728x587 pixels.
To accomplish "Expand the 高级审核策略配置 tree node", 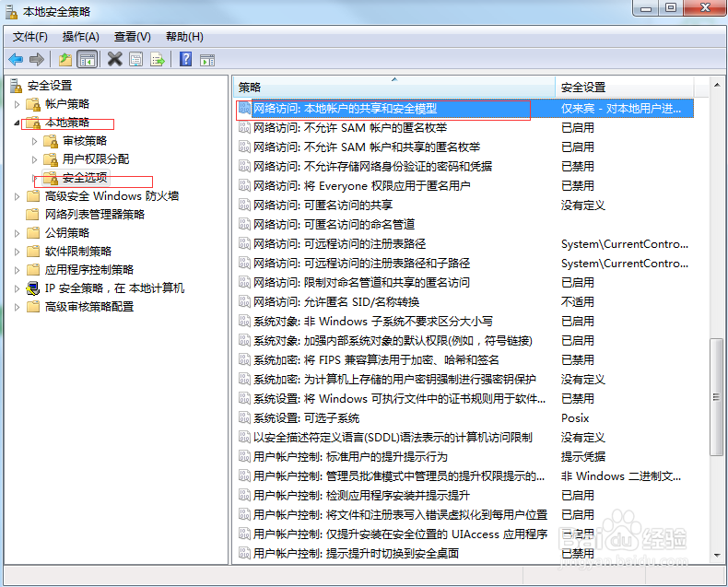I will (x=18, y=307).
